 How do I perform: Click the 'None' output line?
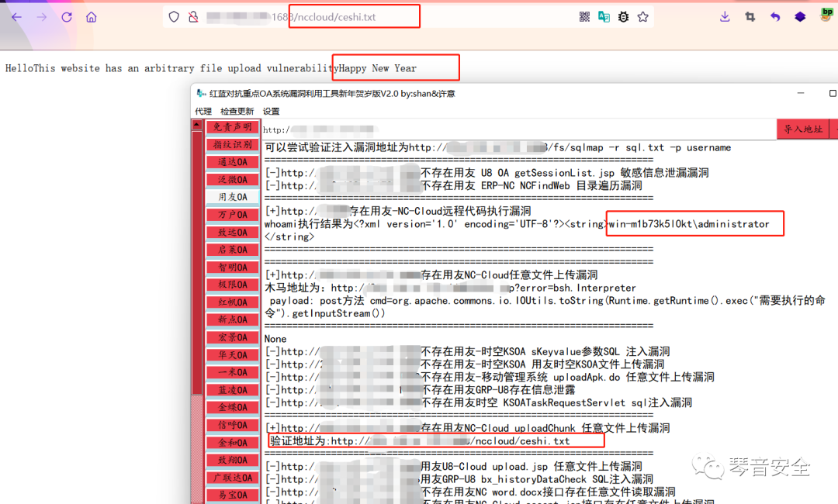pos(275,339)
